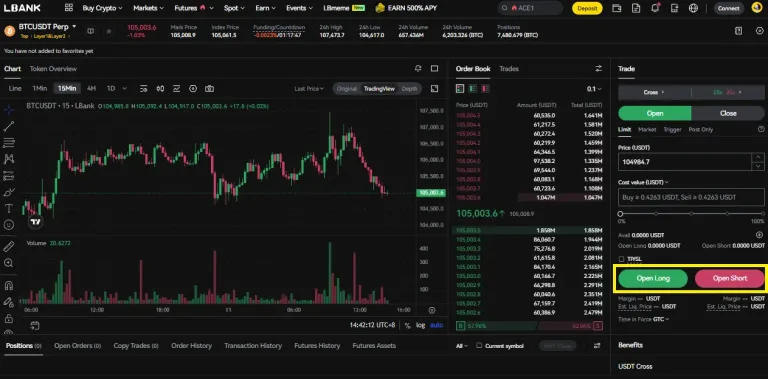This screenshot has width=768, height=379.
Task: Open order type help question icon
Action: coord(761,129)
